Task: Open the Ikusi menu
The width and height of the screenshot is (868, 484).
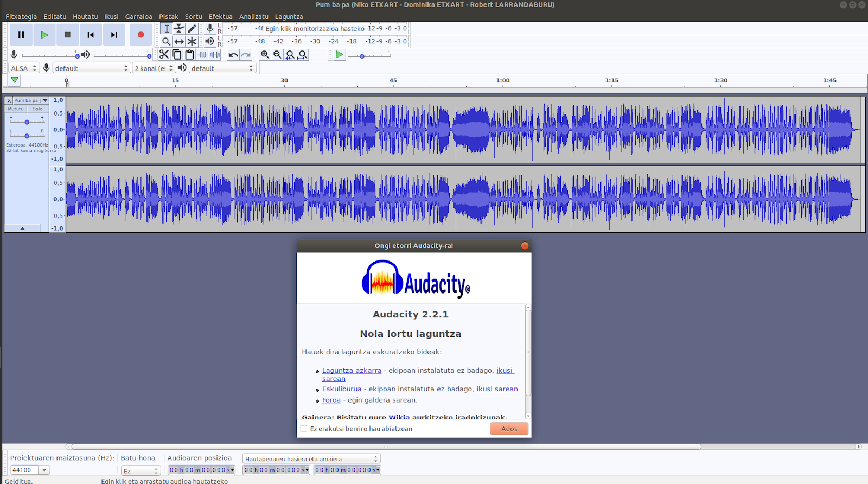Action: click(x=111, y=17)
